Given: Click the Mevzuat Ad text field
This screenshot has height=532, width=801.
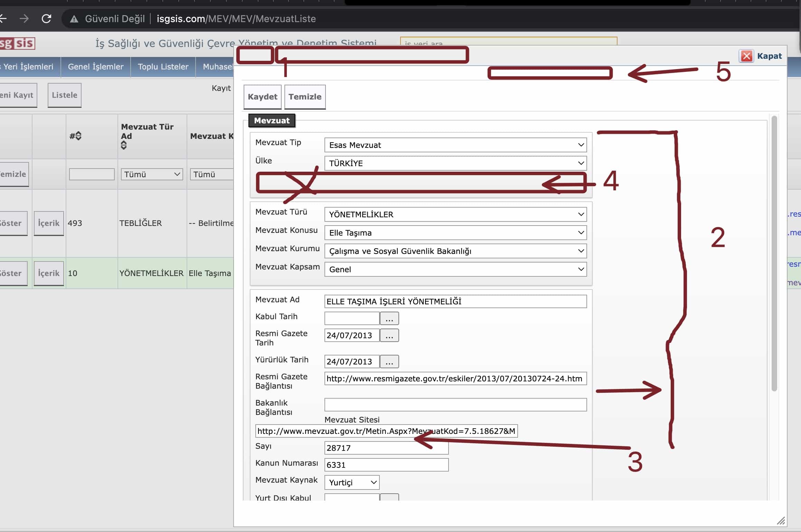Looking at the screenshot, I should 455,302.
